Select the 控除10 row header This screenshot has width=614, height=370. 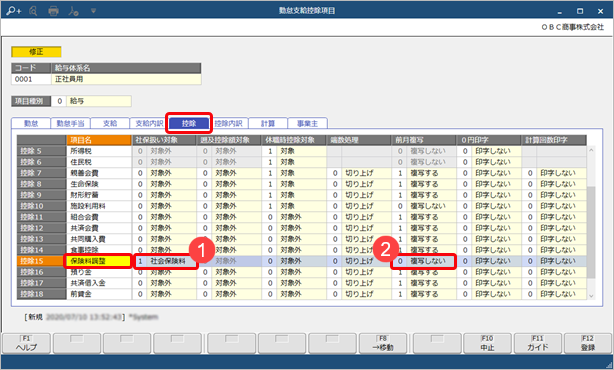coord(42,206)
